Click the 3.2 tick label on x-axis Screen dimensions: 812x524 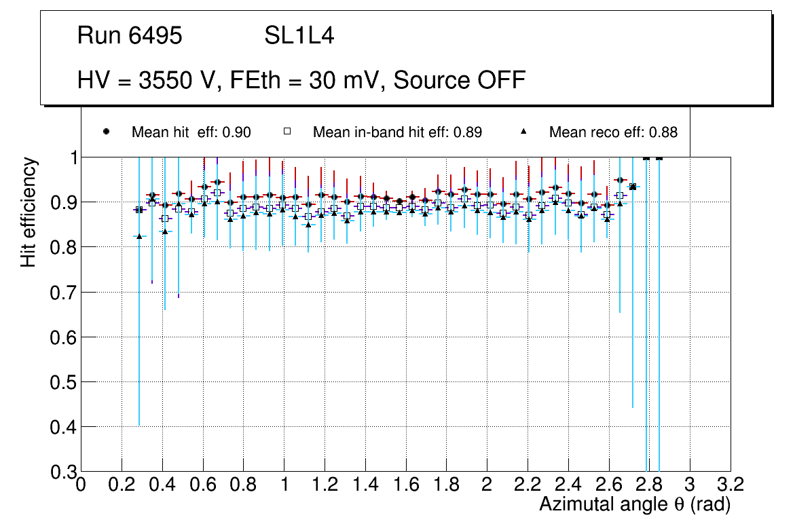tap(730, 485)
